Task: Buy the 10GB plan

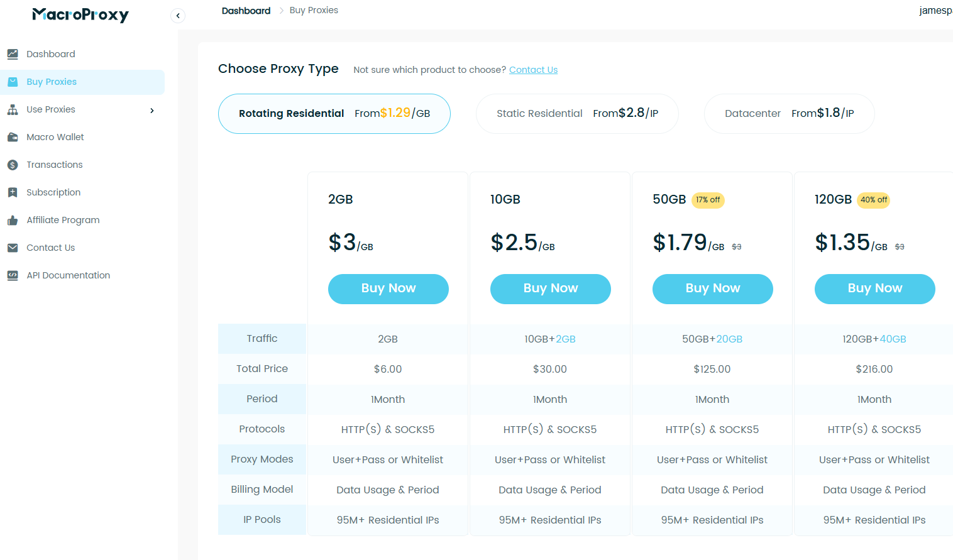Action: pyautogui.click(x=551, y=288)
